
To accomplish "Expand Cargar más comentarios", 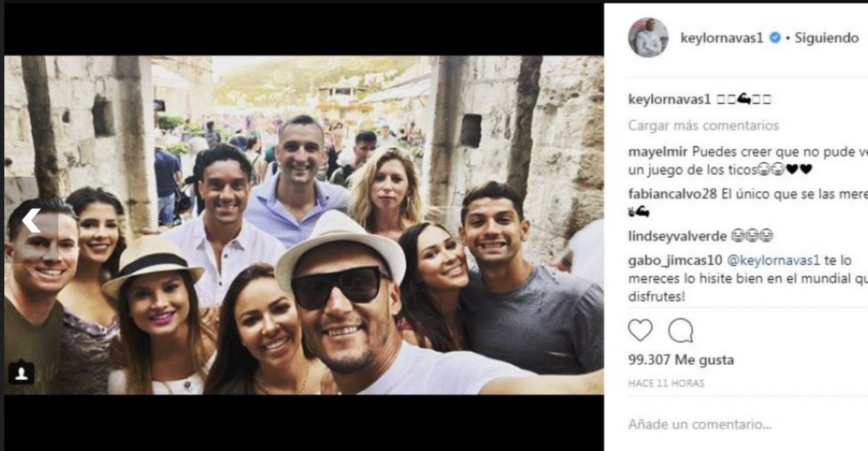I will (x=703, y=125).
